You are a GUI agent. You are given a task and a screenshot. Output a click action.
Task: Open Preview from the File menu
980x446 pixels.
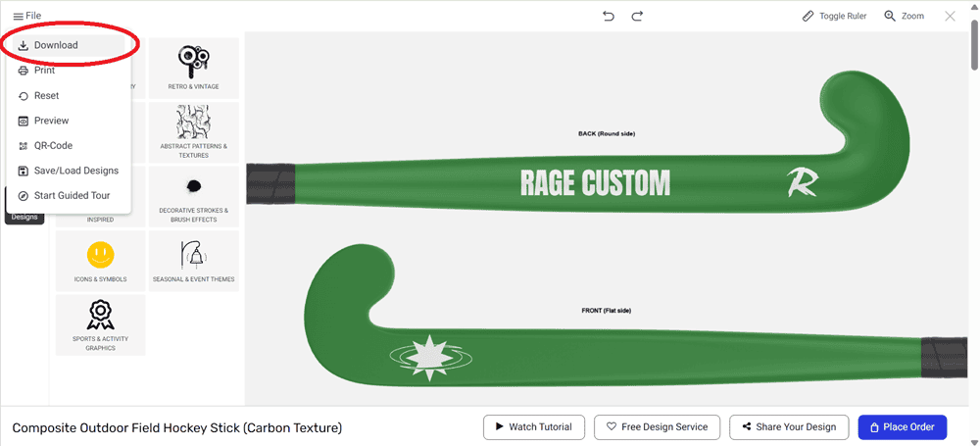click(51, 121)
